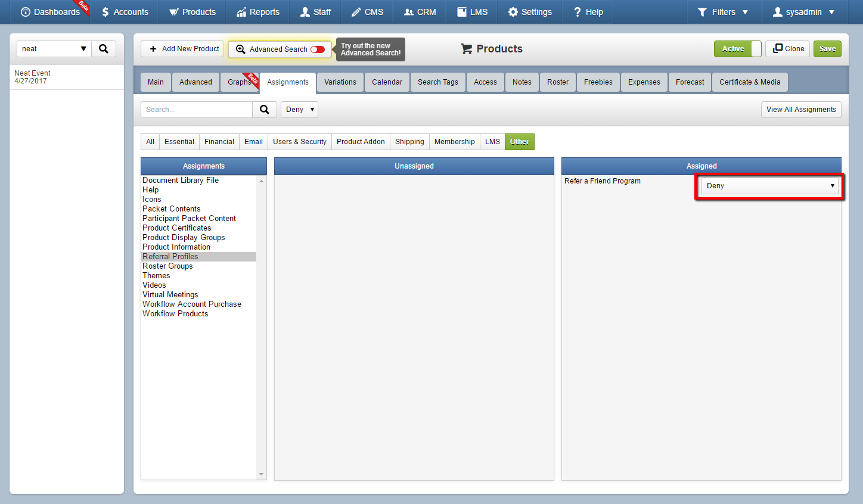
Task: Select Packet Contents in Assignments list
Action: click(x=198, y=209)
